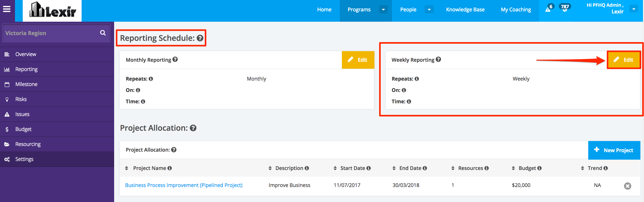Image resolution: width=644 pixels, height=202 pixels.
Task: Click the help icon next to Monthly Reporting
Action: [175, 59]
